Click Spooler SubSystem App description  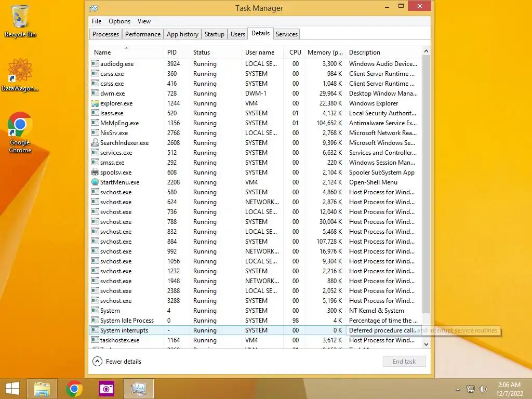coord(382,172)
